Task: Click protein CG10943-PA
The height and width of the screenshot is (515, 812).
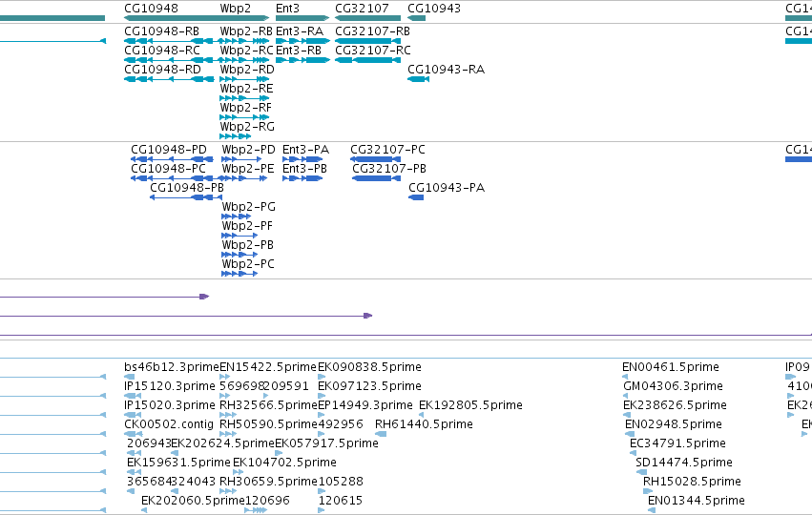Action: pos(447,188)
